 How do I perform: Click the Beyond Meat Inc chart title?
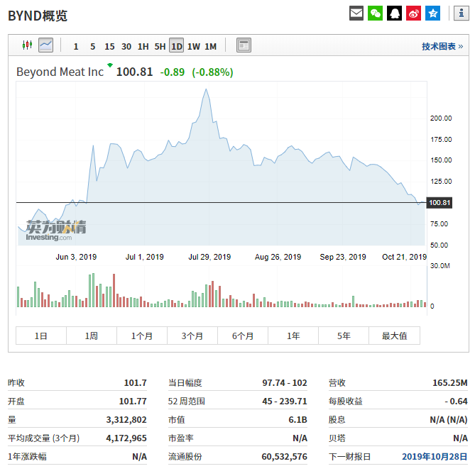pos(60,72)
